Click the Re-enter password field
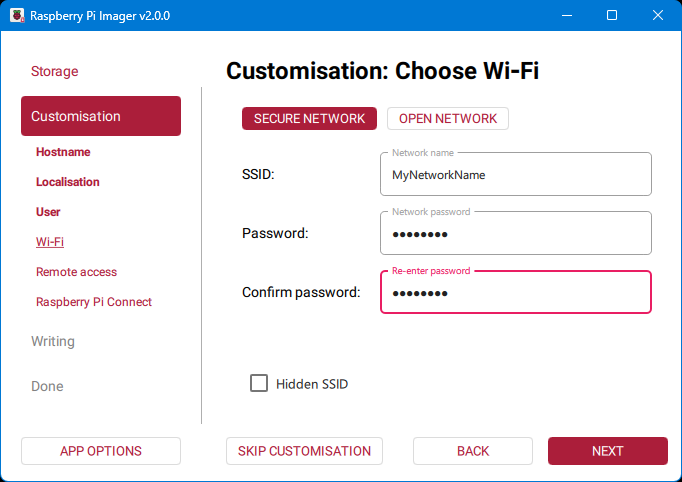The width and height of the screenshot is (682, 482). click(515, 293)
